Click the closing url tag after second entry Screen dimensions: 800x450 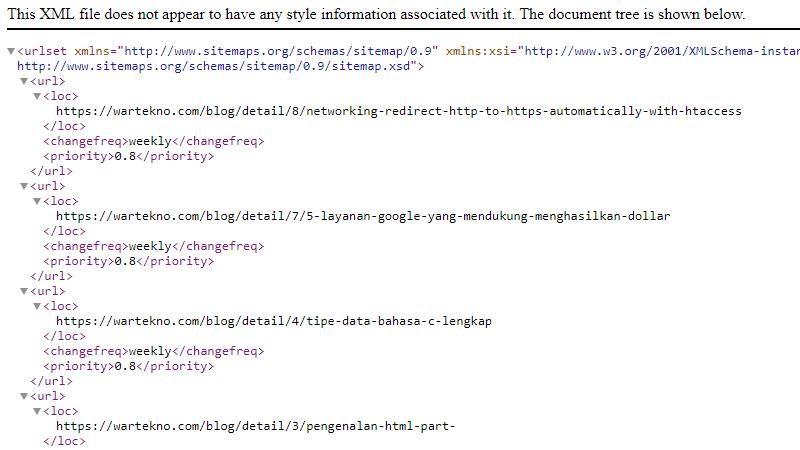(x=51, y=276)
